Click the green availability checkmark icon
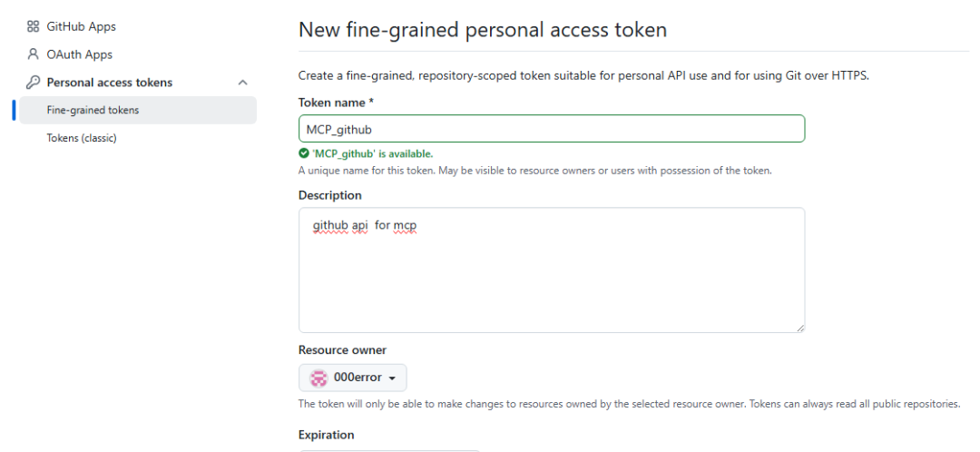The width and height of the screenshot is (980, 452). tap(304, 153)
